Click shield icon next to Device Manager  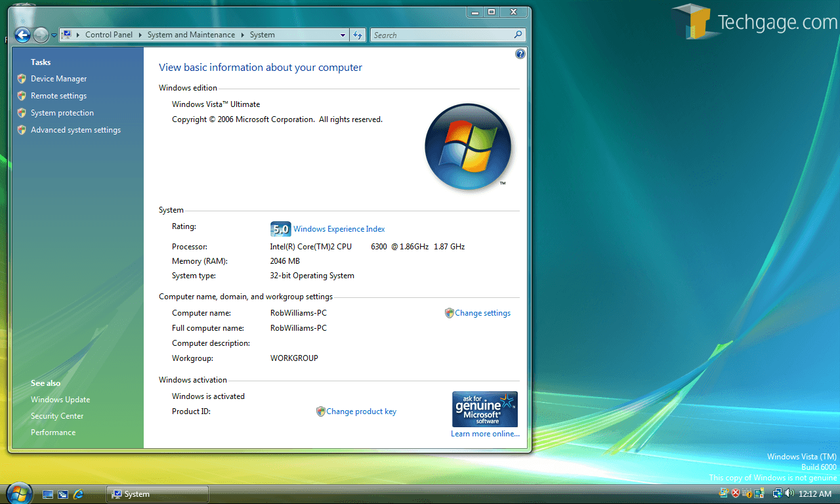pos(22,79)
